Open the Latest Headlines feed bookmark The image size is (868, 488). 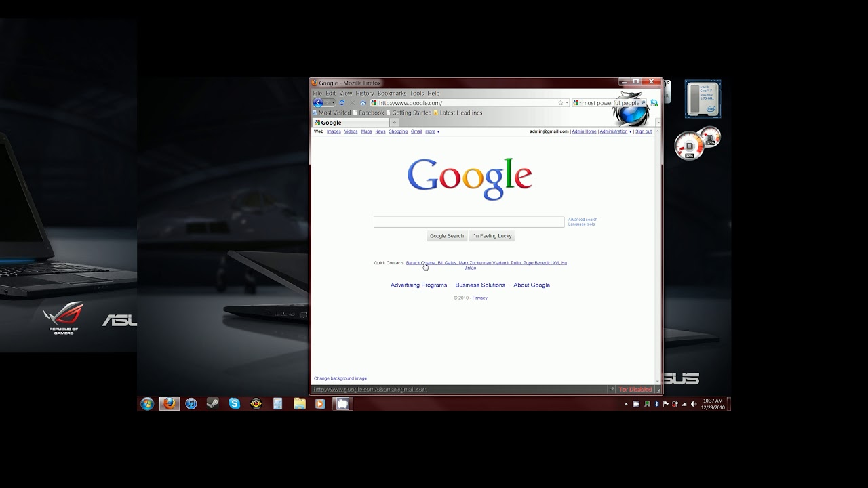click(458, 113)
